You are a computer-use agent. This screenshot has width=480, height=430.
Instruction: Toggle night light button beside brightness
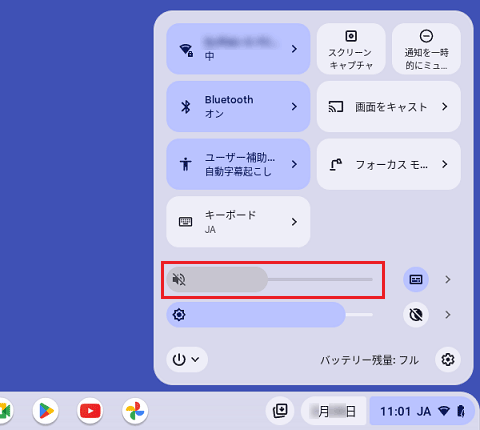[416, 315]
